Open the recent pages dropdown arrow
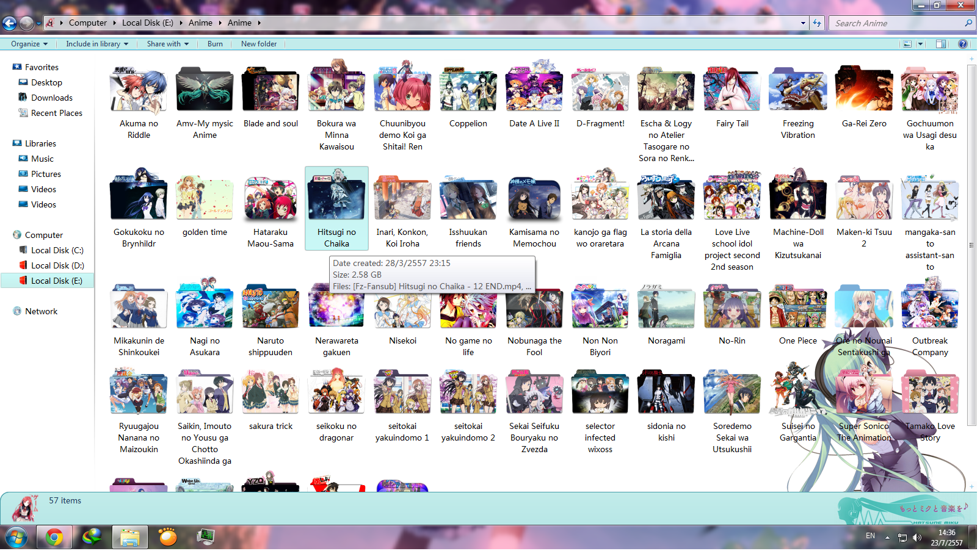This screenshot has width=980, height=551. point(38,24)
